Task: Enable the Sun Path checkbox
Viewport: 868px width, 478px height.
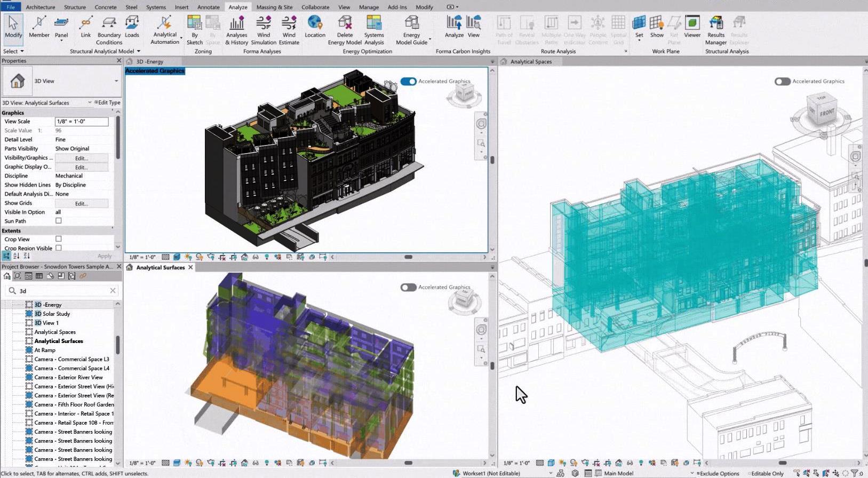Action: click(x=59, y=221)
